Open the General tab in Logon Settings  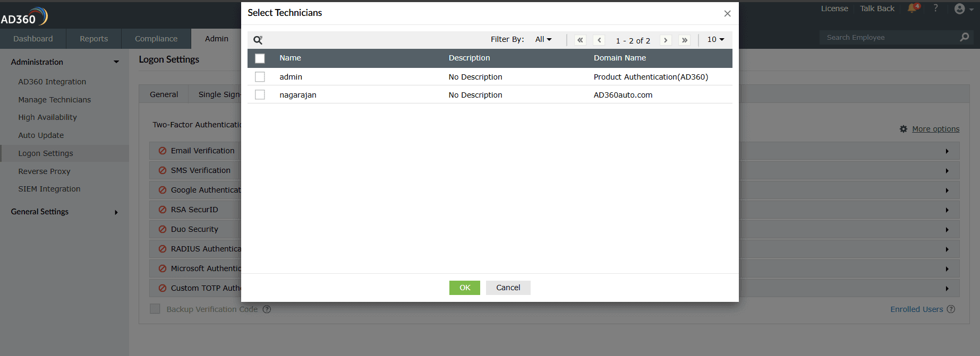pos(164,94)
